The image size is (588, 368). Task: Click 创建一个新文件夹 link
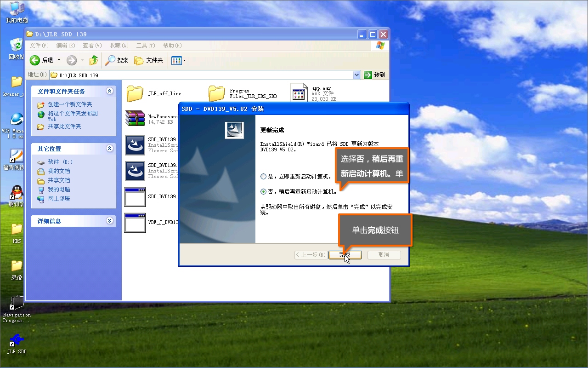(70, 104)
